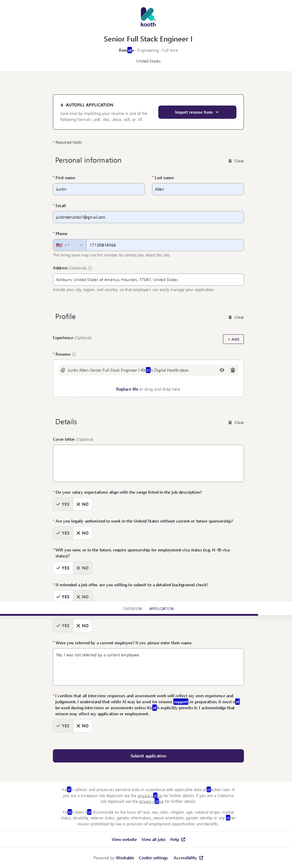Open the Import resume from dropdown
The height and width of the screenshot is (868, 292).
click(x=197, y=112)
